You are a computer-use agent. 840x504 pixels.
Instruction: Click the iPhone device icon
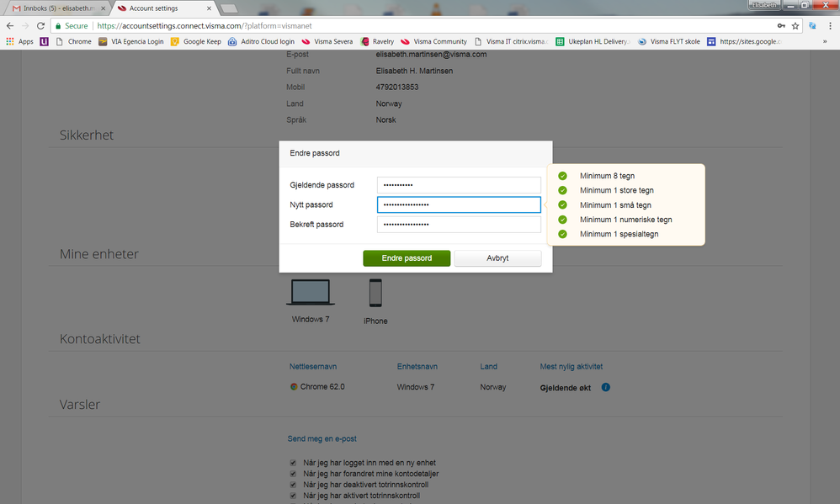[375, 293]
